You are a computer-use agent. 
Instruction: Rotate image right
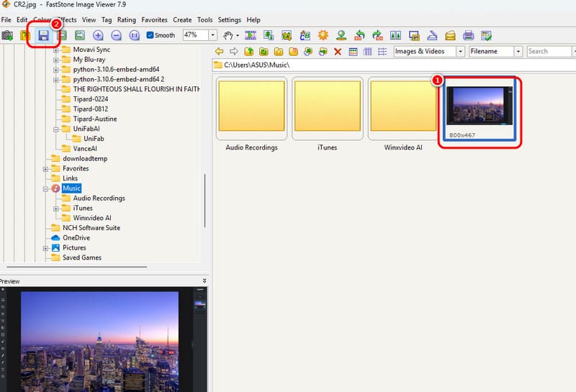point(377,35)
